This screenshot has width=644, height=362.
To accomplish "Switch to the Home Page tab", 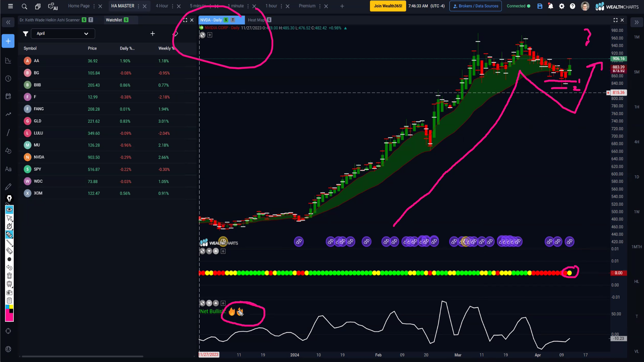I will tap(79, 6).
